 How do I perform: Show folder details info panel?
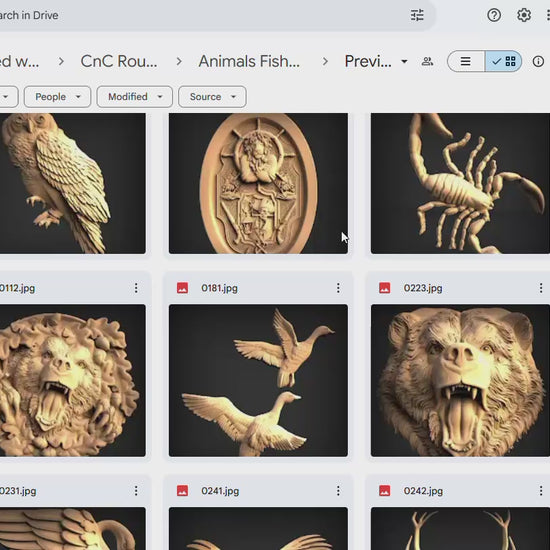(x=538, y=61)
